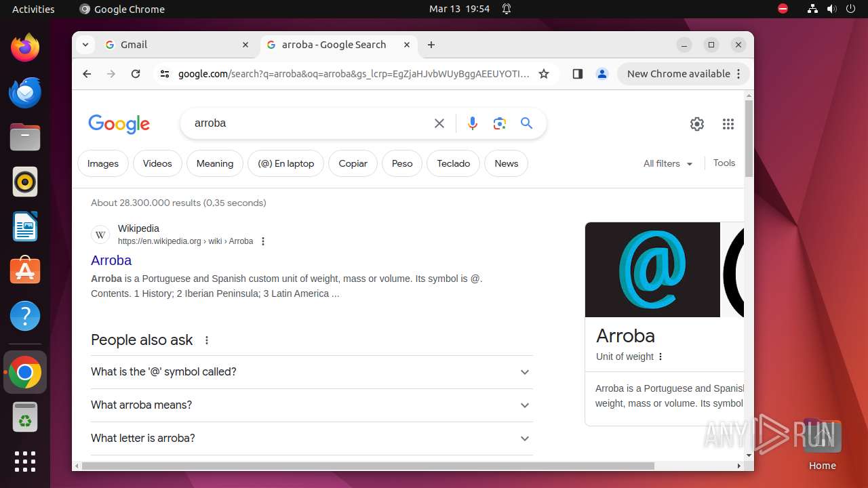Screen dimensions: 868x488
Task: Open the New Chrome available menu
Action: coord(684,74)
